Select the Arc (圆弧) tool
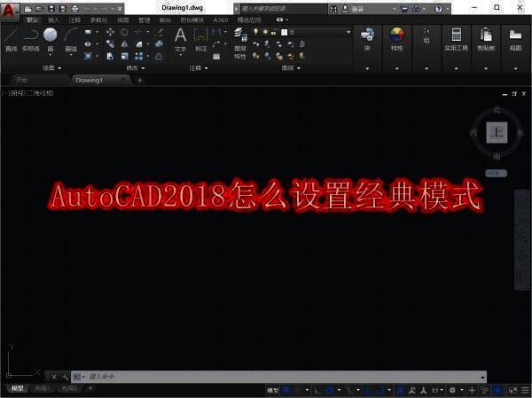Screen dimensions: 532x398 click(71, 40)
